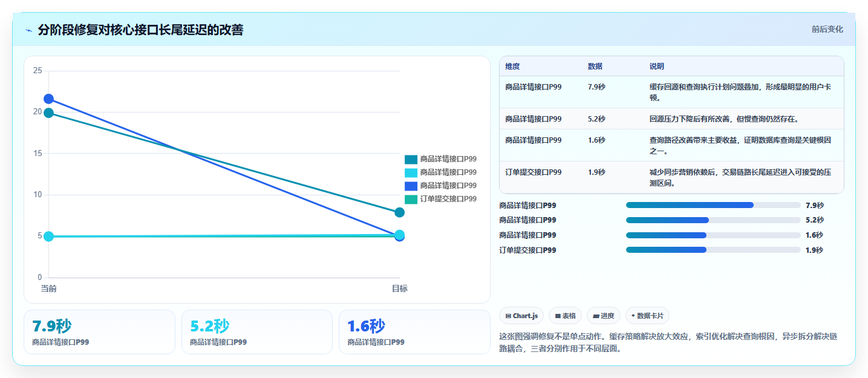Toggle the blue 商品详情接口P99 legend swatch
The image size is (868, 378).
pos(411,186)
